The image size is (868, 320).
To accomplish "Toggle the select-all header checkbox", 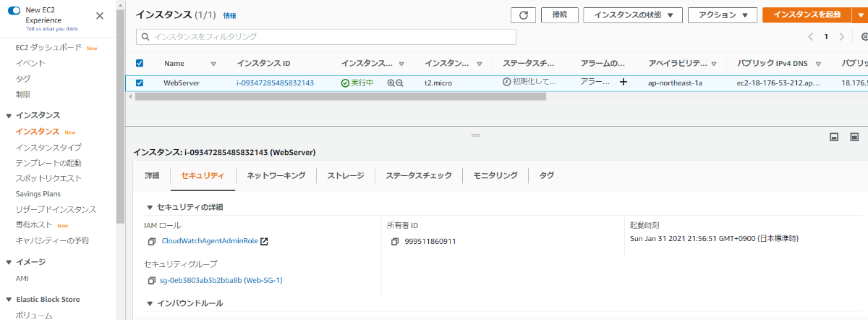I will (140, 63).
